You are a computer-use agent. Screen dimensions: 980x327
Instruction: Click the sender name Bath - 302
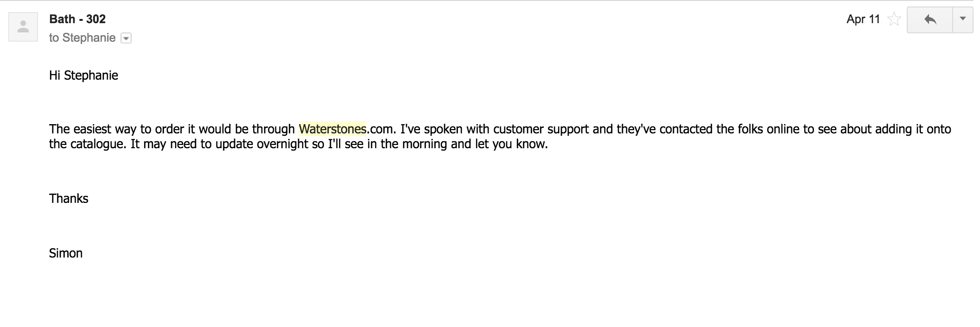click(x=77, y=19)
